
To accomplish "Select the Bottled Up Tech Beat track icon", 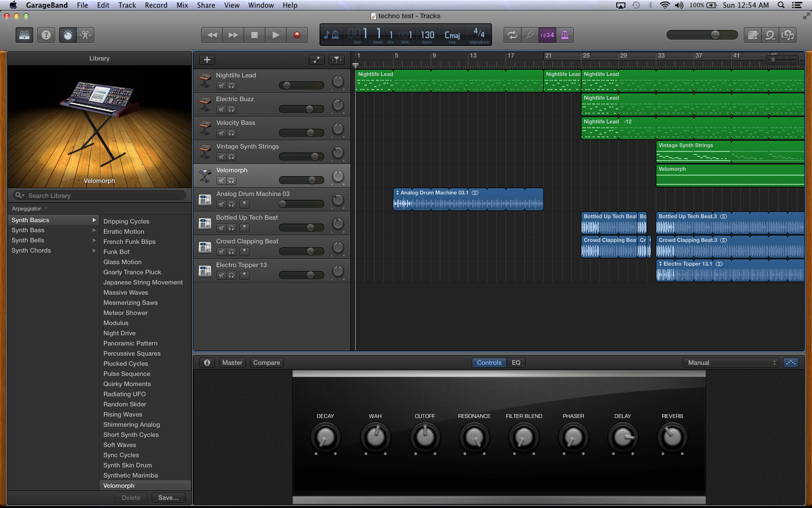I will point(205,224).
